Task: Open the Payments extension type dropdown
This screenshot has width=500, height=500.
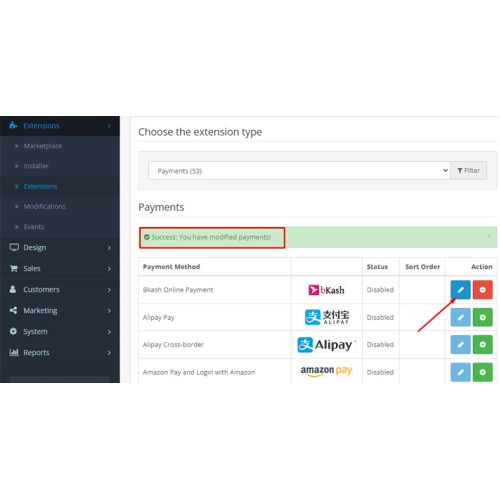Action: tap(299, 171)
